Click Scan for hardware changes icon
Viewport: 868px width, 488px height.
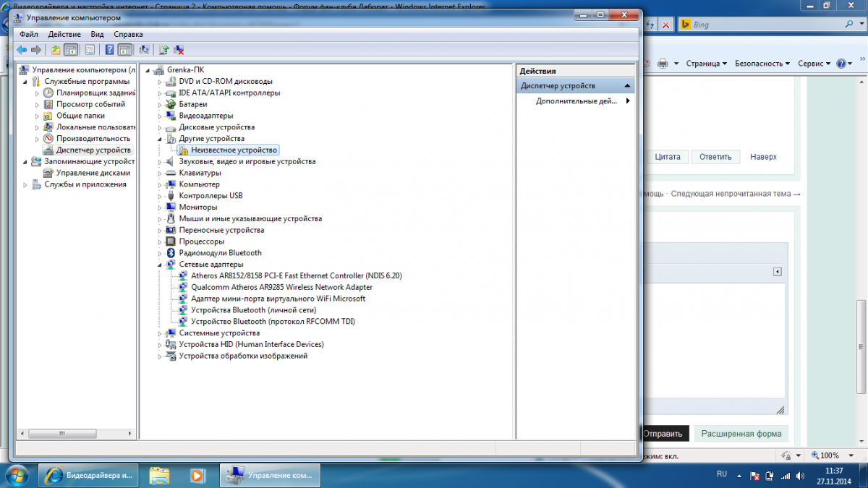coord(144,50)
